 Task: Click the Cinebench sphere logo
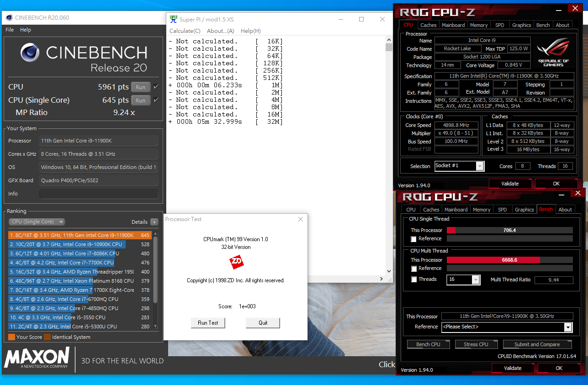point(30,53)
